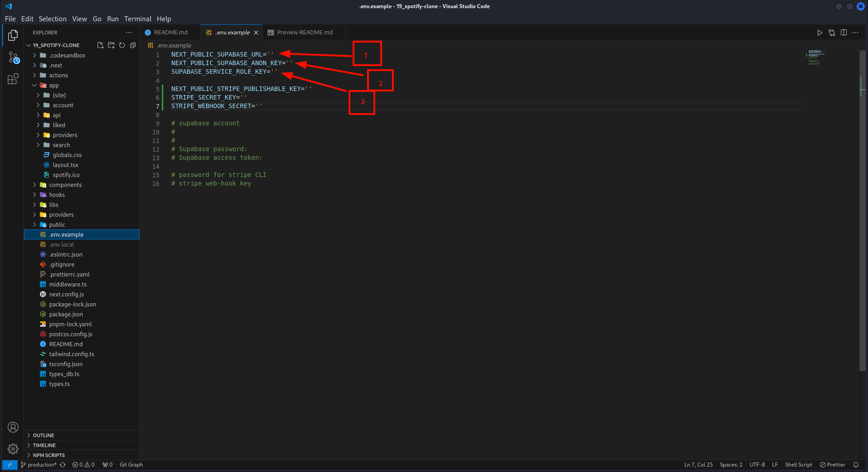Synchronize changes in status bar

[x=63, y=465]
